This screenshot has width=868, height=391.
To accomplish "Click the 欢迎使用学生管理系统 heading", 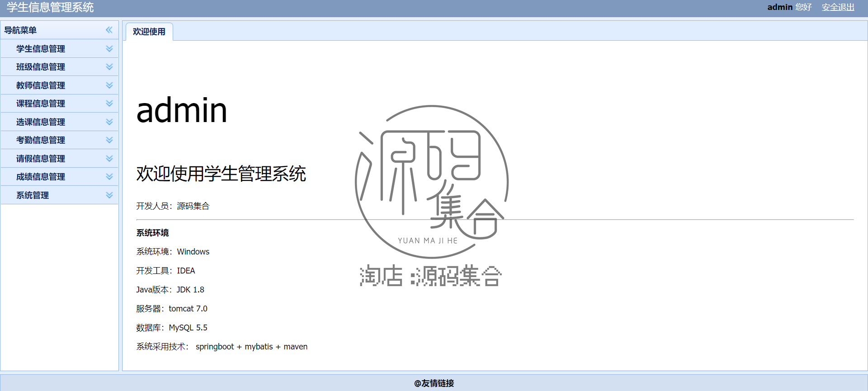I will pos(221,174).
